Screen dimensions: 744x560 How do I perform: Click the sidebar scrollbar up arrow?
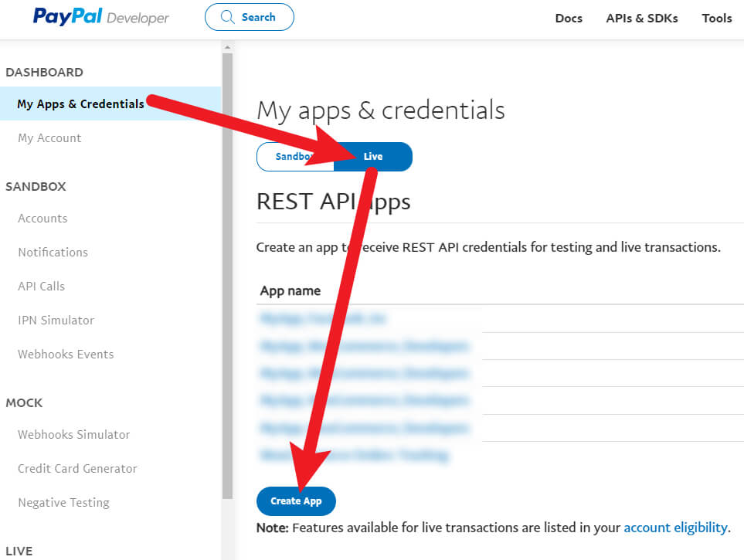(x=227, y=47)
